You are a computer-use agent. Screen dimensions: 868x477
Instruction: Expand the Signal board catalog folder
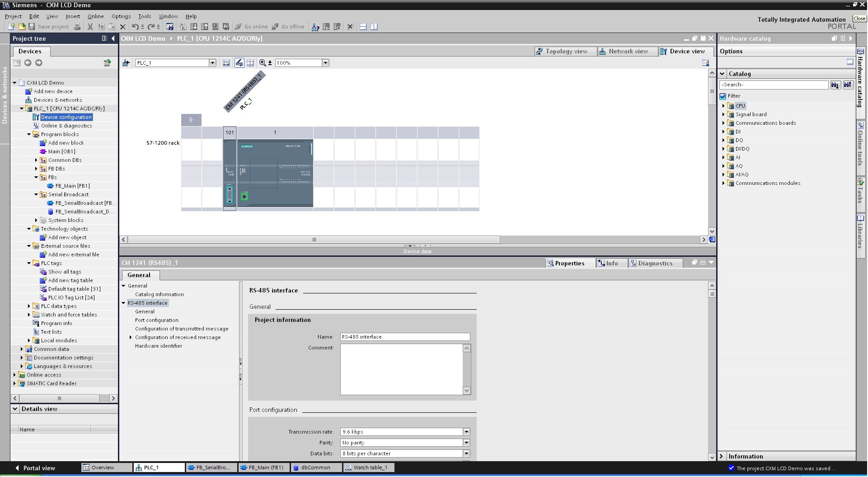click(723, 114)
